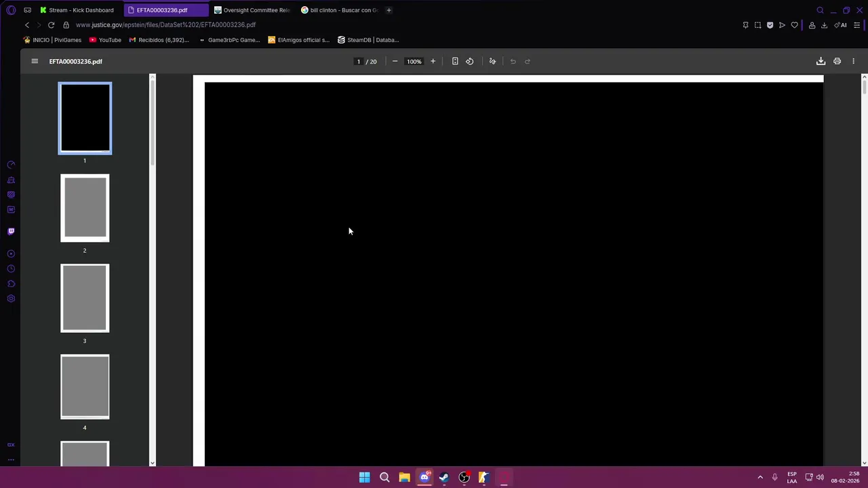Open Easy Setup sliders menu

[857, 25]
